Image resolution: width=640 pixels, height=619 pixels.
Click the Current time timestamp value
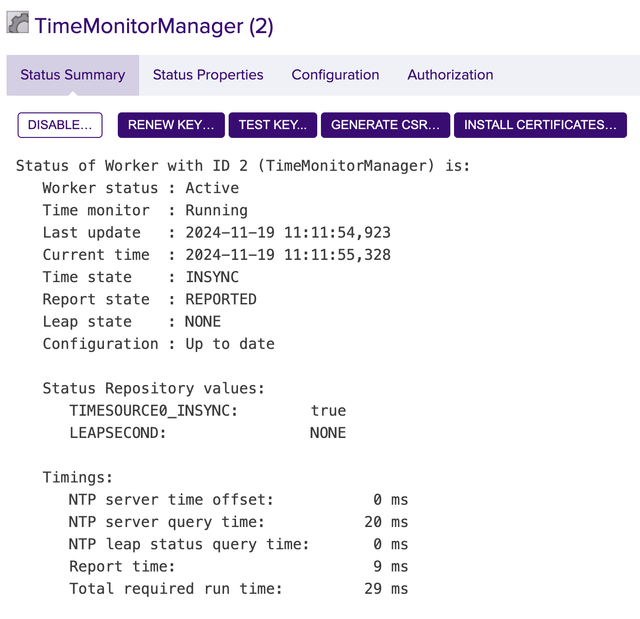288,255
